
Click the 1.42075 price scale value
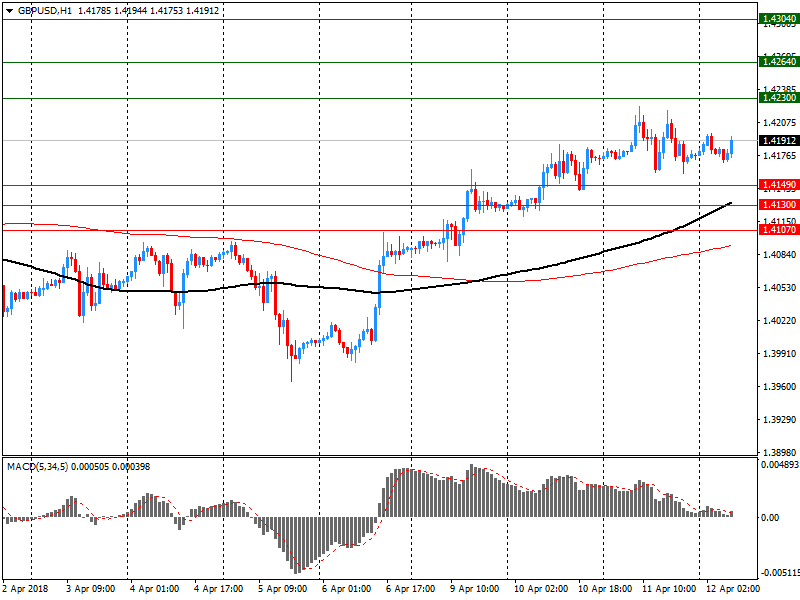pyautogui.click(x=779, y=122)
